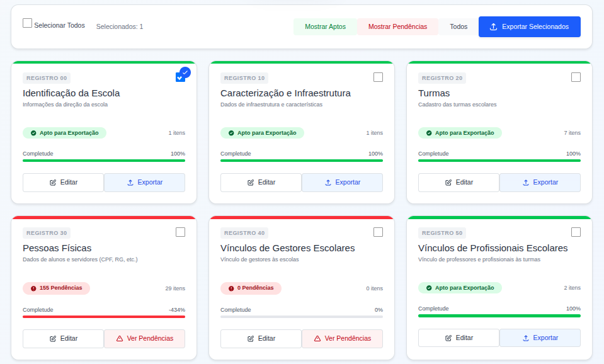
Task: Click the Turmas card title
Action: (x=434, y=93)
